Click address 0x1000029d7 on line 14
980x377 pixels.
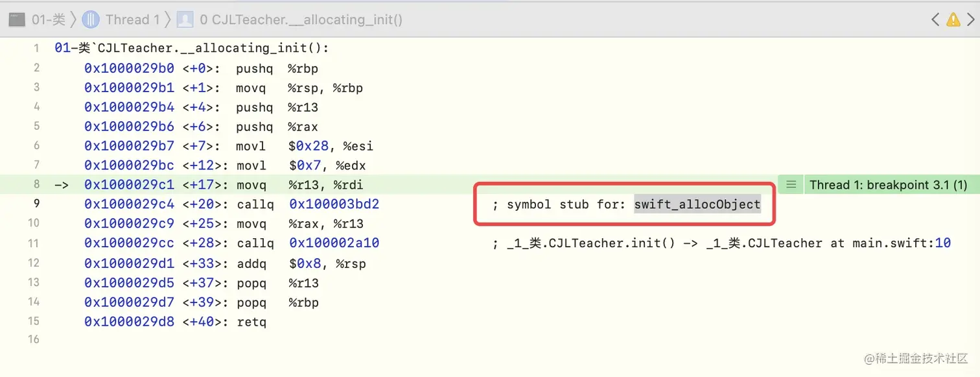pyautogui.click(x=129, y=302)
